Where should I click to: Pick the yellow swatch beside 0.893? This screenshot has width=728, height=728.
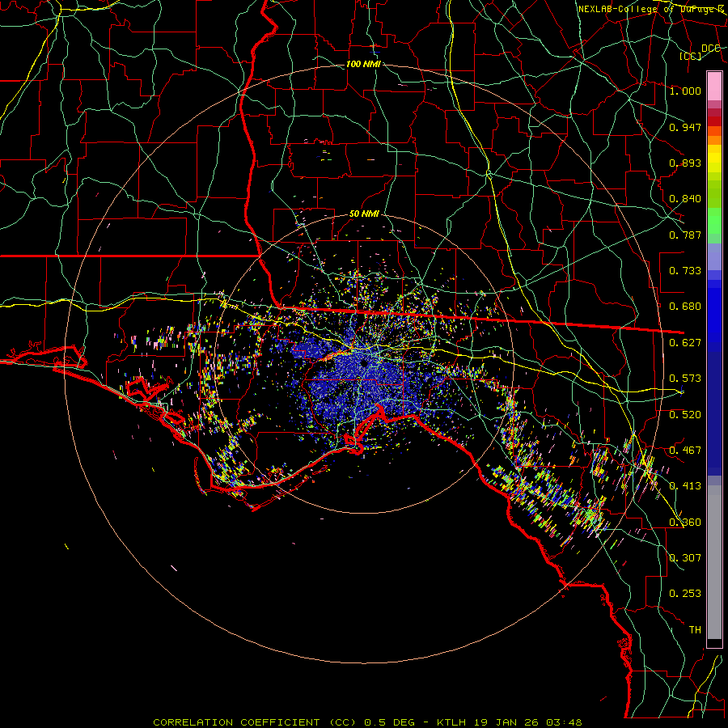point(714,163)
